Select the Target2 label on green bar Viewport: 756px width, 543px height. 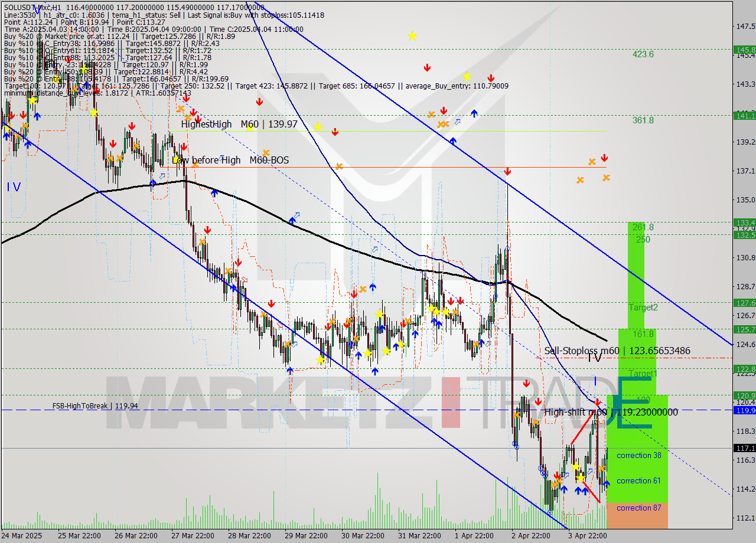pyautogui.click(x=643, y=308)
